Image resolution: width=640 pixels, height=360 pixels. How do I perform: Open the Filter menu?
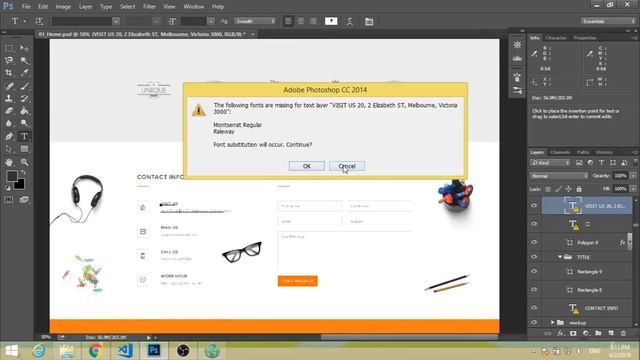point(149,7)
